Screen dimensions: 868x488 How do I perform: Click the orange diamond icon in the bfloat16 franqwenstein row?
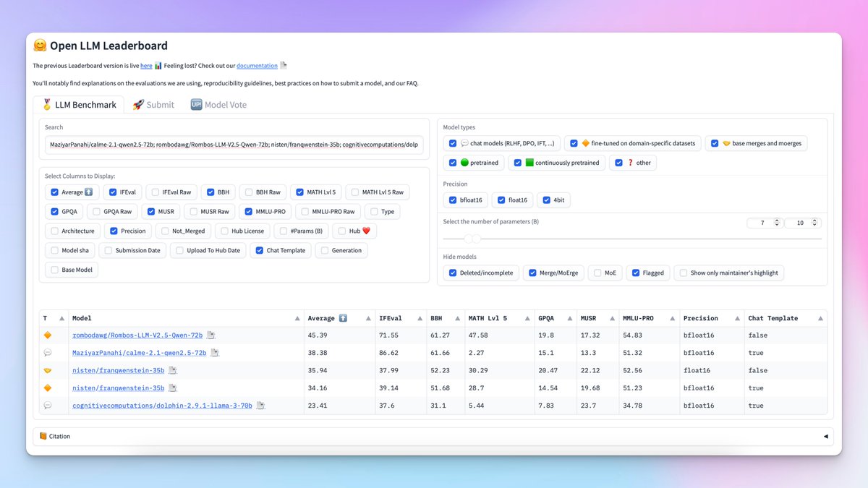pyautogui.click(x=48, y=388)
